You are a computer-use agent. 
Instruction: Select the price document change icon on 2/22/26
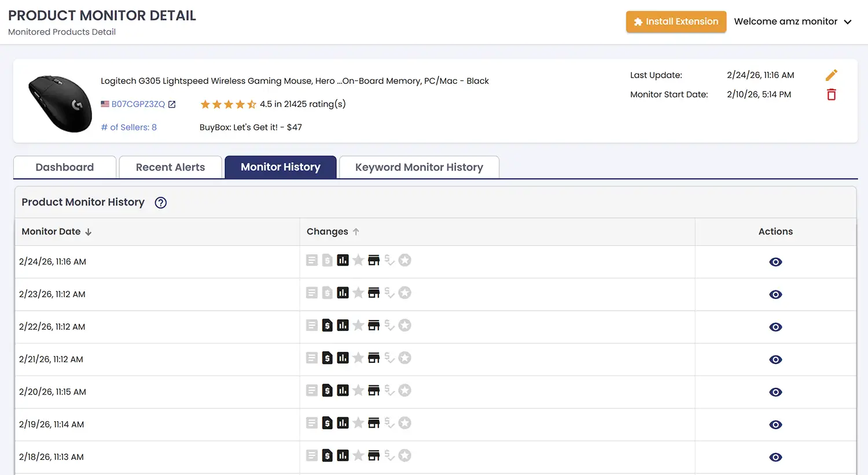click(x=328, y=325)
